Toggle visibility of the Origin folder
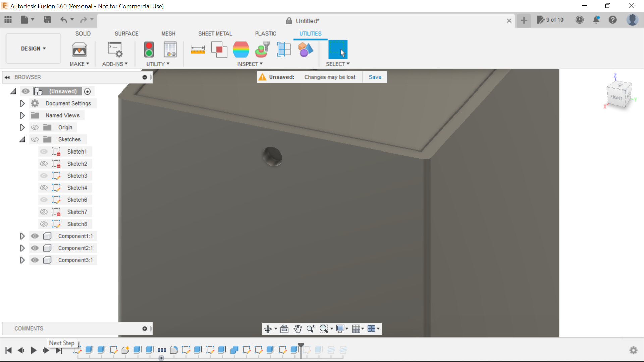644x362 pixels. click(x=35, y=127)
